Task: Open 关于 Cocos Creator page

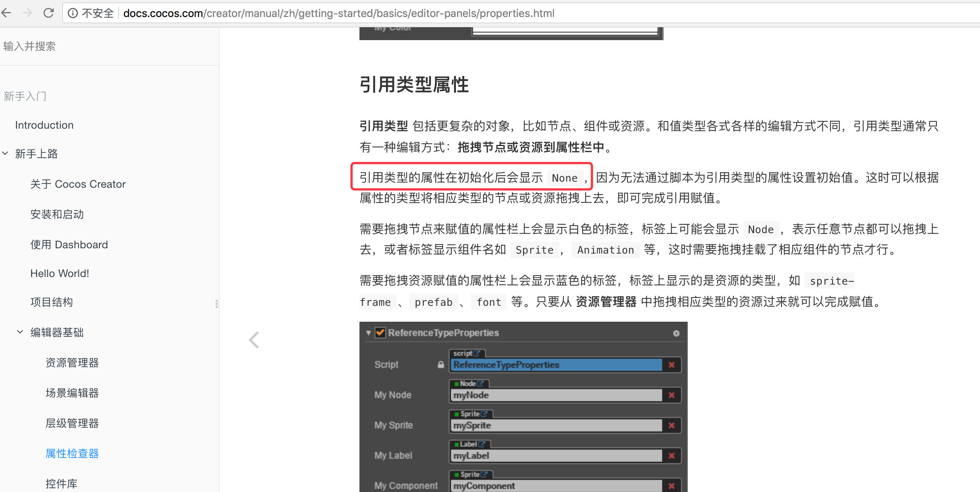Action: (78, 184)
